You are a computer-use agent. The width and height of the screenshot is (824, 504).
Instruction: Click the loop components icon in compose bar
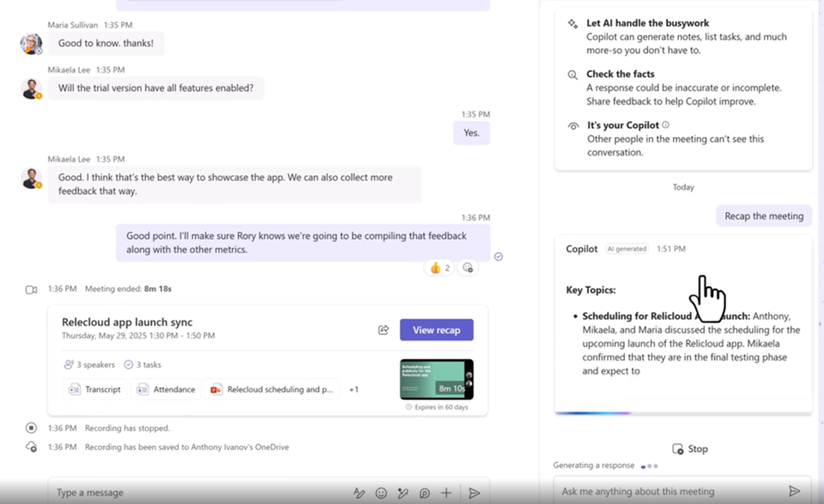point(424,493)
